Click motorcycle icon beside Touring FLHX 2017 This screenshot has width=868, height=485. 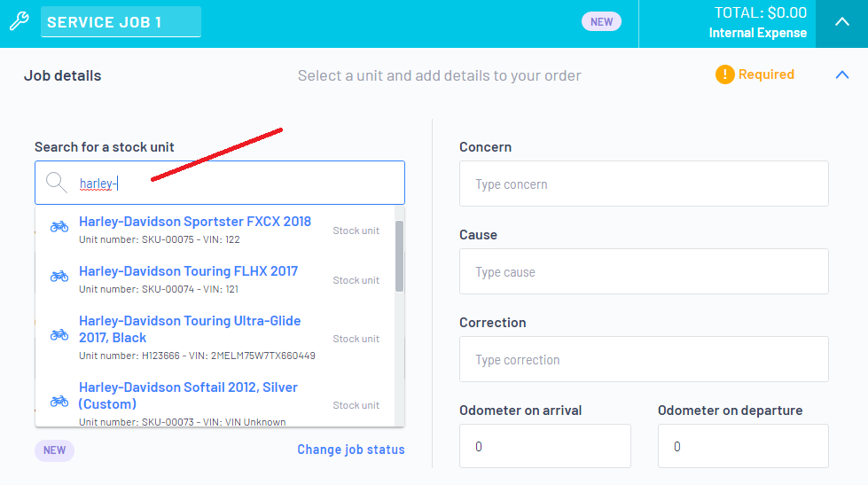[x=59, y=277]
